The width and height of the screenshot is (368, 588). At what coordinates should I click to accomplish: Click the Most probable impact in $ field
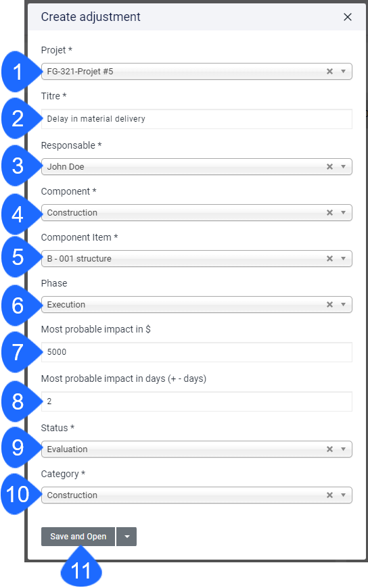pos(197,352)
